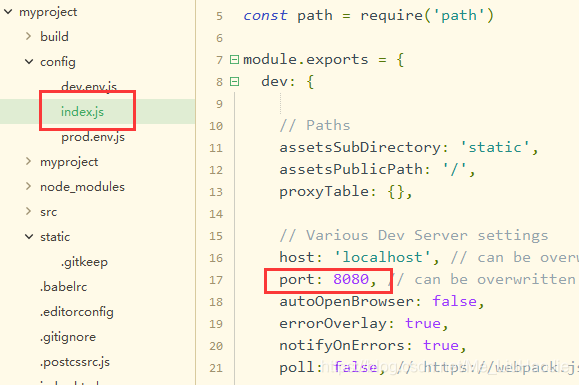The height and width of the screenshot is (385, 579).
Task: Open the .gitkeep file
Action: [84, 262]
